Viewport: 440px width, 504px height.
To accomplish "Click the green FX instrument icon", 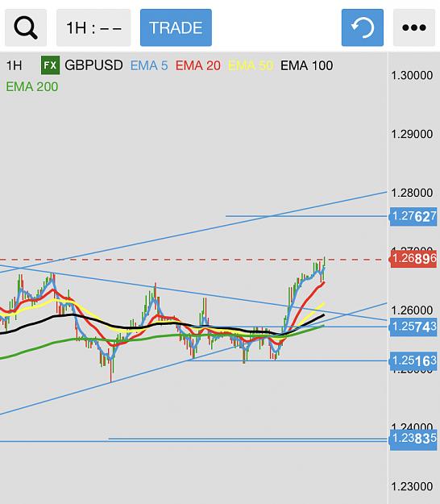I will pyautogui.click(x=50, y=65).
